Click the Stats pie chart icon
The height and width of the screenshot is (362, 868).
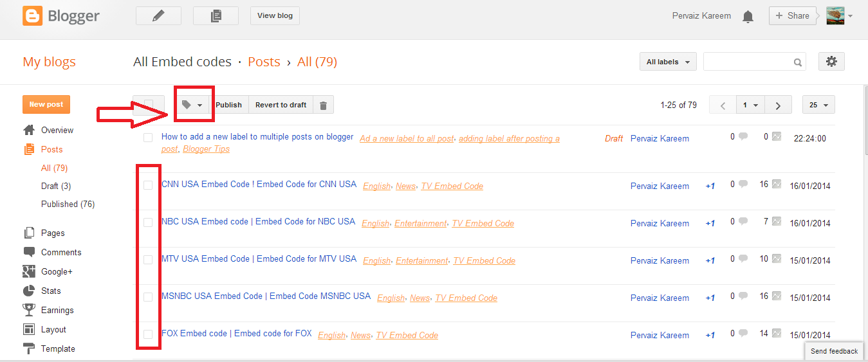[x=29, y=291]
